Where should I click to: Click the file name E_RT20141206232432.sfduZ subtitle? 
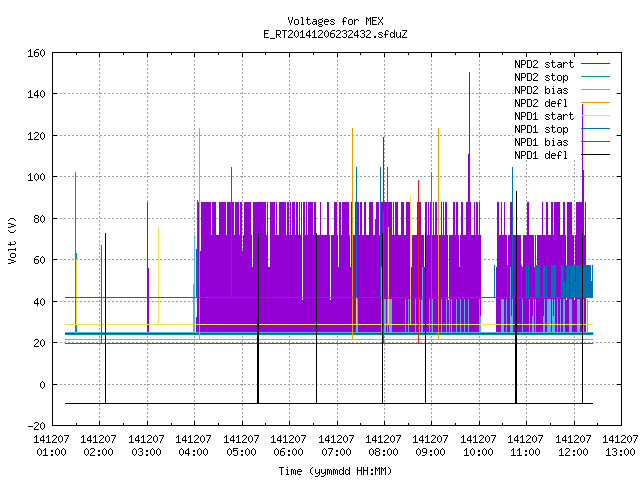pyautogui.click(x=335, y=34)
